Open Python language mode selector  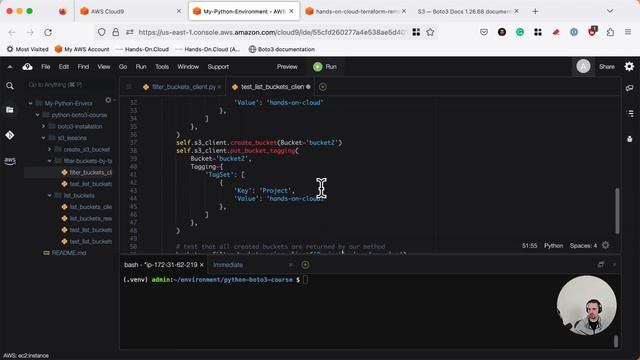click(553, 246)
